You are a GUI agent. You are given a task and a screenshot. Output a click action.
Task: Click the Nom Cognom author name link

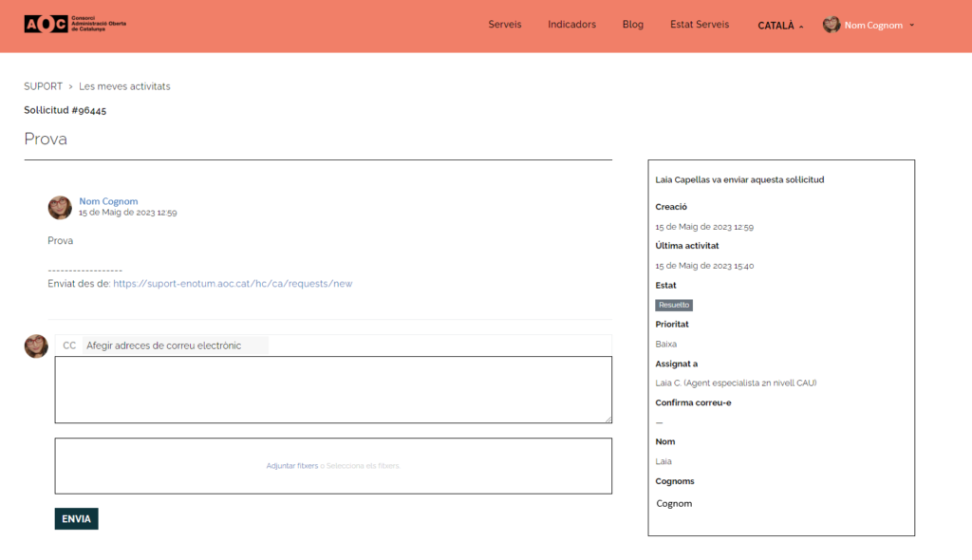click(108, 201)
